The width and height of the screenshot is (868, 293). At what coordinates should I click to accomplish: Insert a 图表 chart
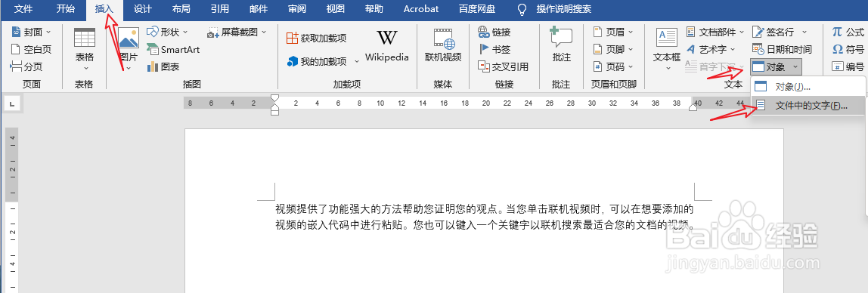coord(163,67)
